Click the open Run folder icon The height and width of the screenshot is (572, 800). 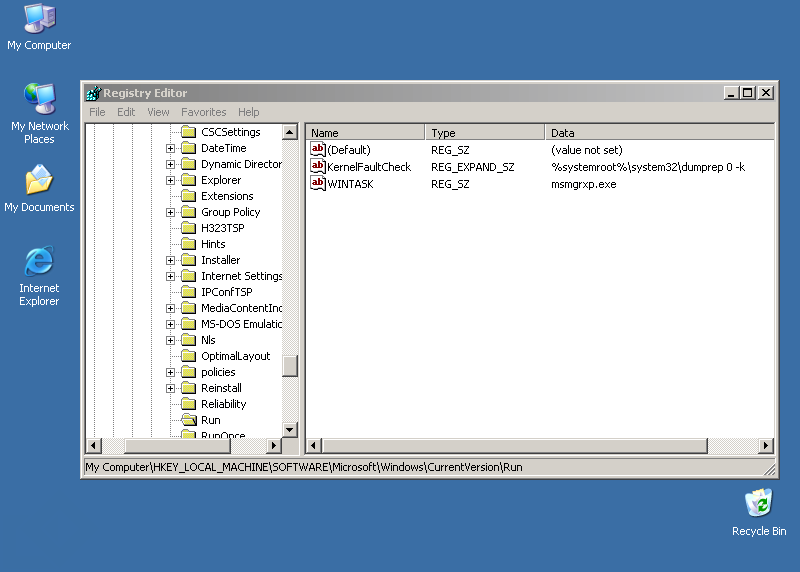click(x=189, y=420)
